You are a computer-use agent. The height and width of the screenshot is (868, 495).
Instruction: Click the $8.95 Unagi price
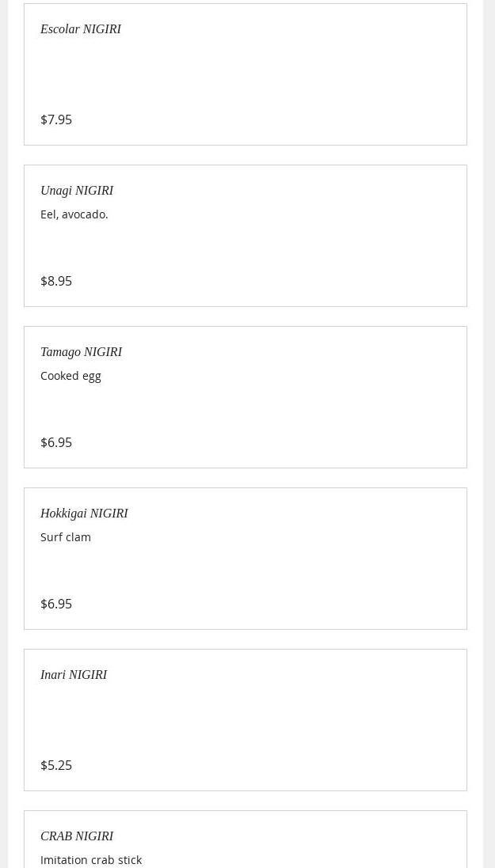tap(56, 281)
